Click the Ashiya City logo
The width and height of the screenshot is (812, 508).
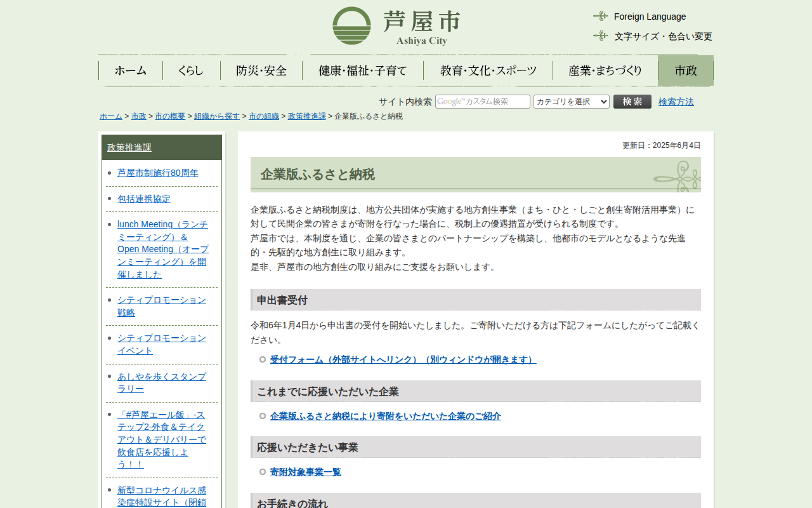(x=396, y=26)
